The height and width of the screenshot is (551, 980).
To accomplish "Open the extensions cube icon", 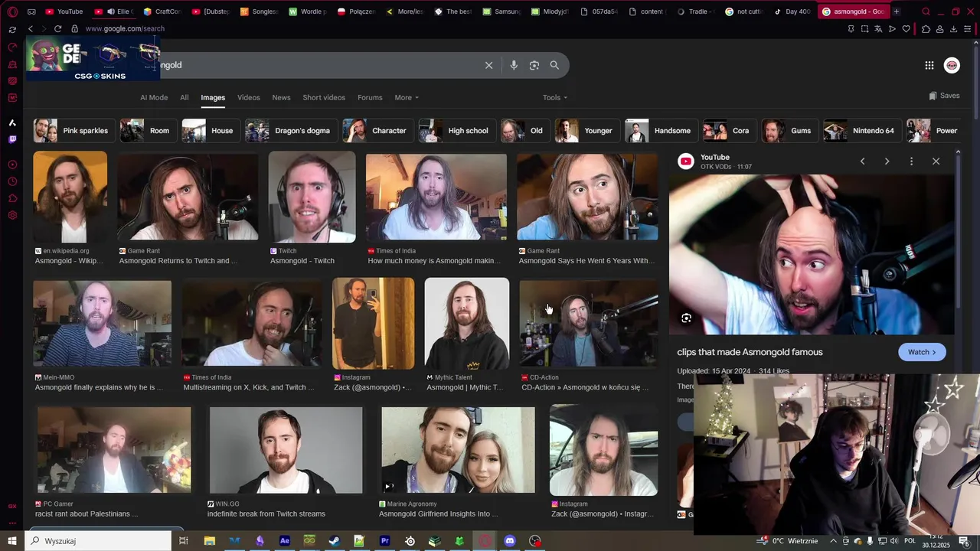I will [x=926, y=28].
